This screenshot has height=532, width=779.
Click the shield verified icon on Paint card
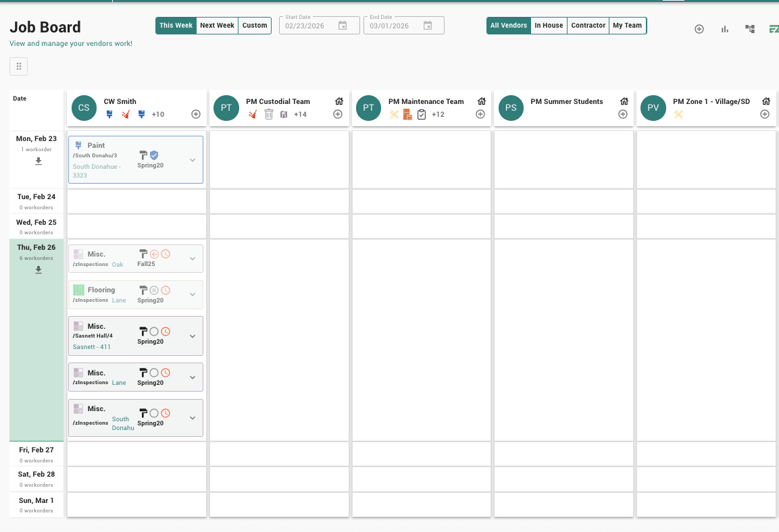tap(154, 155)
